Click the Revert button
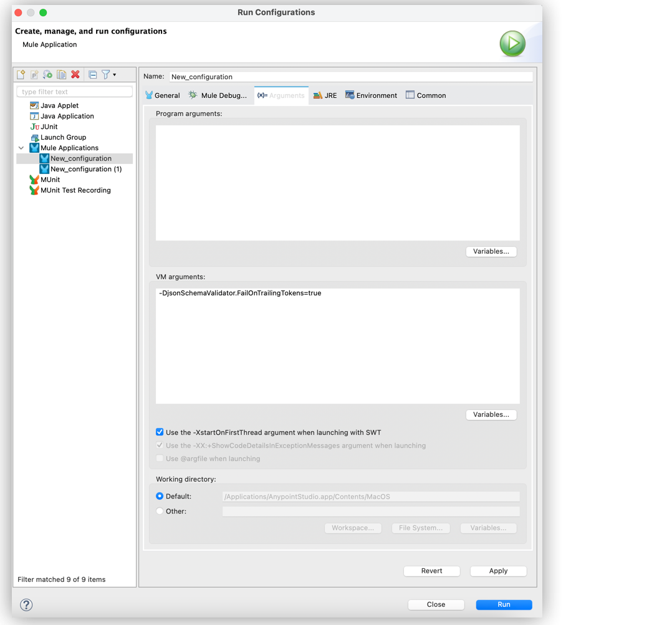Viewport: 672px width, 625px height. (x=431, y=571)
